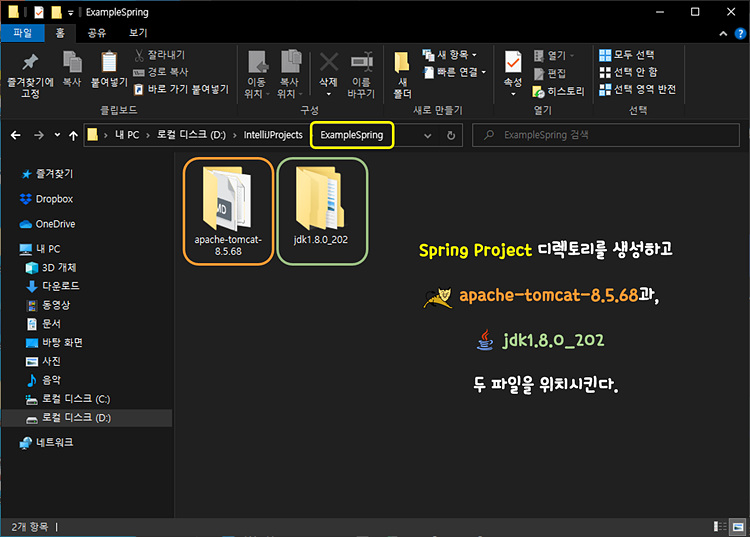Click 편집 (Edit) in the ribbon
This screenshot has width=750, height=537.
pyautogui.click(x=550, y=73)
